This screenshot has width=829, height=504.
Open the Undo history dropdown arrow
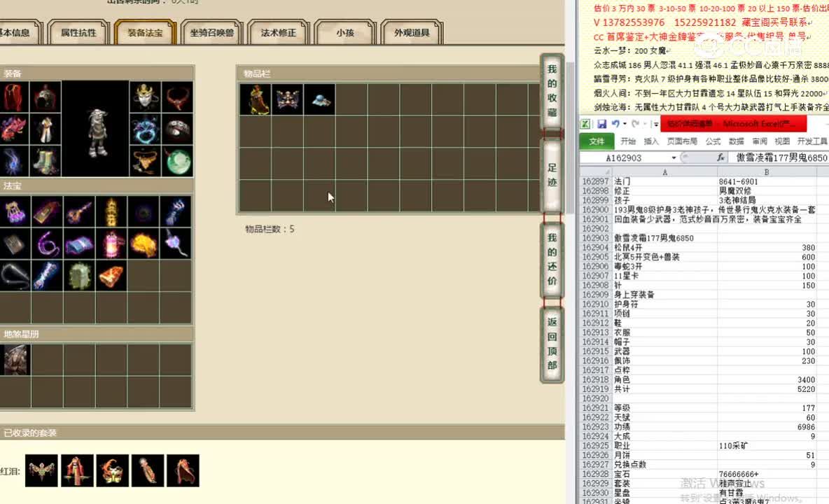point(625,124)
